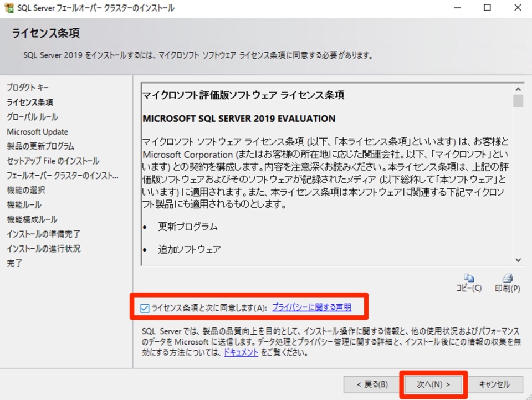Click the < 戻る(B) button
This screenshot has height=400, width=532.
point(372,384)
